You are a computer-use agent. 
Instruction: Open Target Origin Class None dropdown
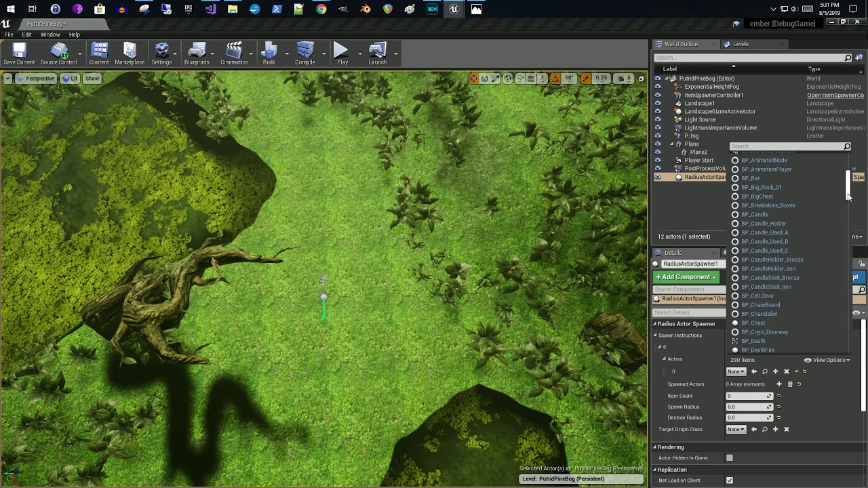point(736,429)
